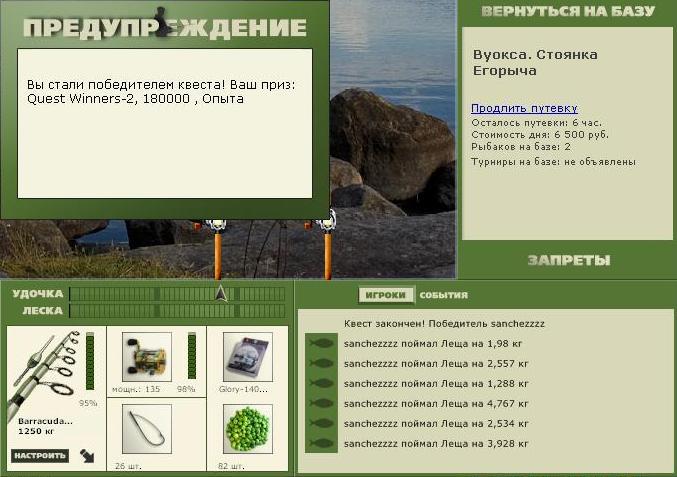Follow the Продлить путевку link
Screen dimensions: 677x477
(x=524, y=108)
